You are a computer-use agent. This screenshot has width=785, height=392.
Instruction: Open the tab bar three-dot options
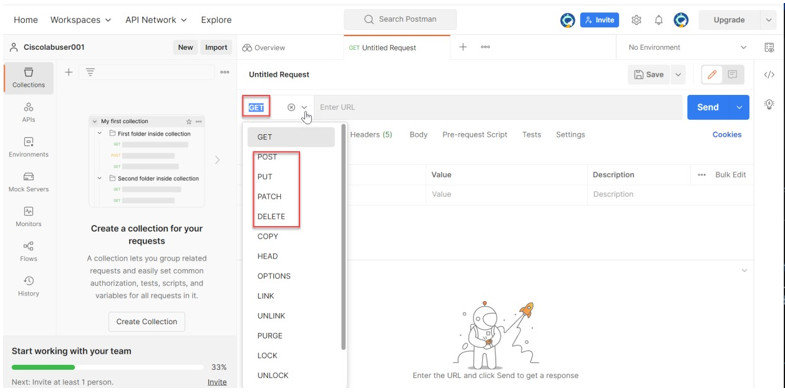tap(485, 47)
